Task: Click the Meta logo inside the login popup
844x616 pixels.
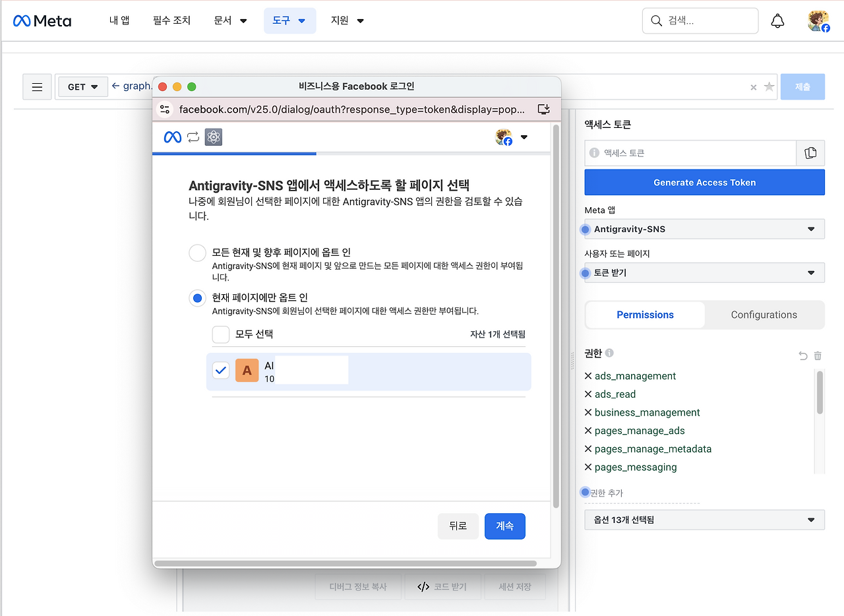Action: point(173,137)
